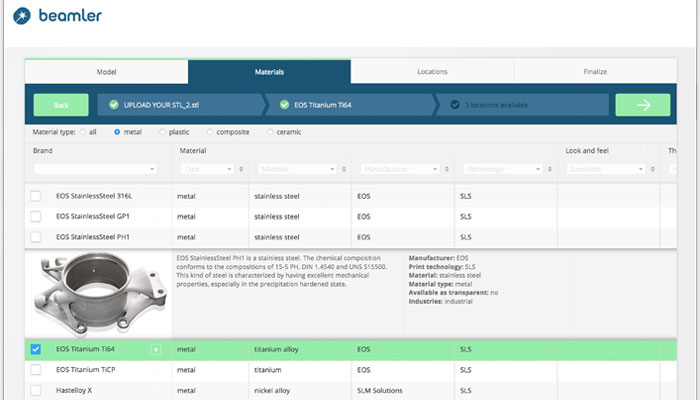Click the 'EOS StainlessSteel PH1' brand name

click(x=92, y=237)
